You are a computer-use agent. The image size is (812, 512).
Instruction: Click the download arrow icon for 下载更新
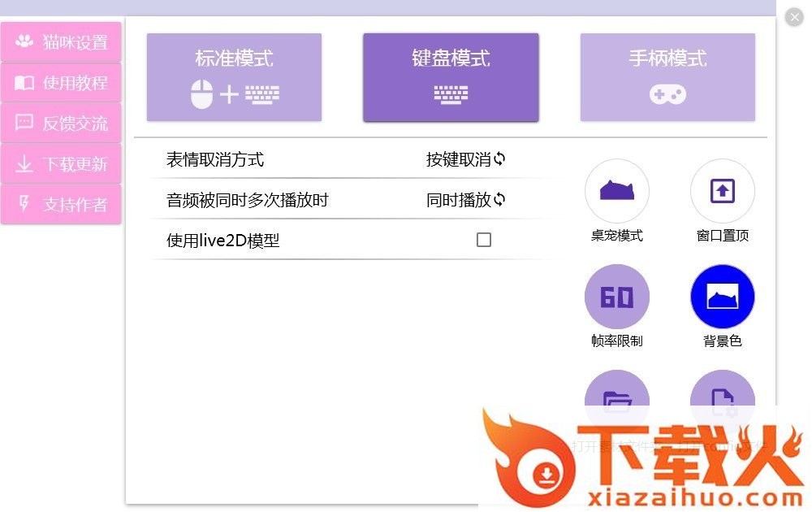coord(24,163)
